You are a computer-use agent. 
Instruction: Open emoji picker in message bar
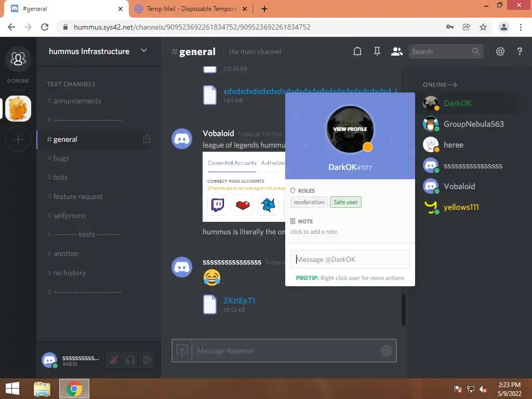(386, 351)
